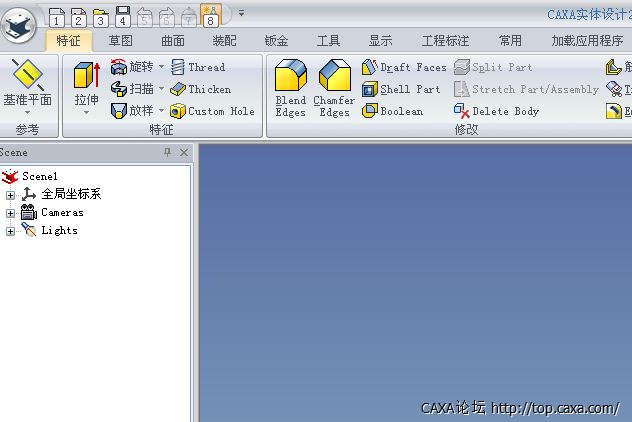Click the Stretch Part/Assembly tool
Image resolution: width=632 pixels, height=422 pixels.
click(526, 89)
